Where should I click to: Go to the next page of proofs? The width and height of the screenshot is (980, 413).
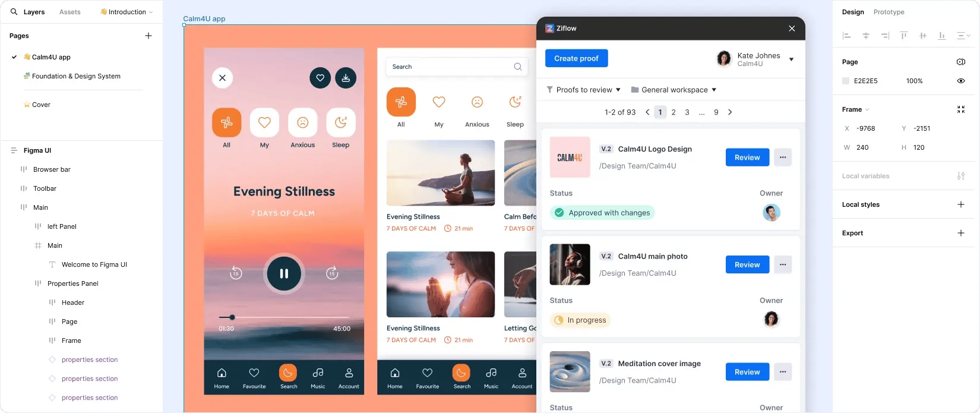coord(730,112)
